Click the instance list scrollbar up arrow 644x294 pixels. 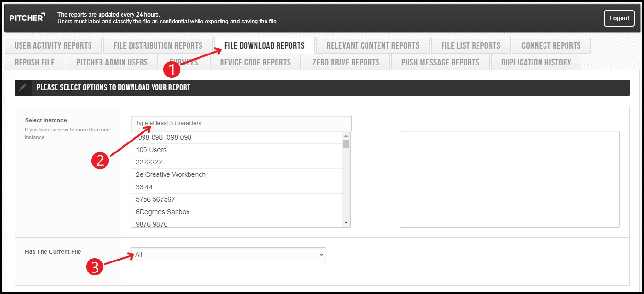point(346,136)
